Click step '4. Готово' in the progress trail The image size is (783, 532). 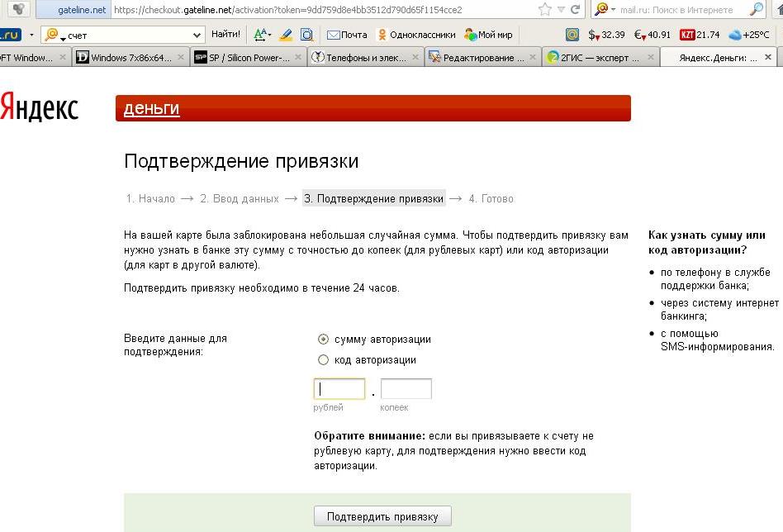(491, 199)
